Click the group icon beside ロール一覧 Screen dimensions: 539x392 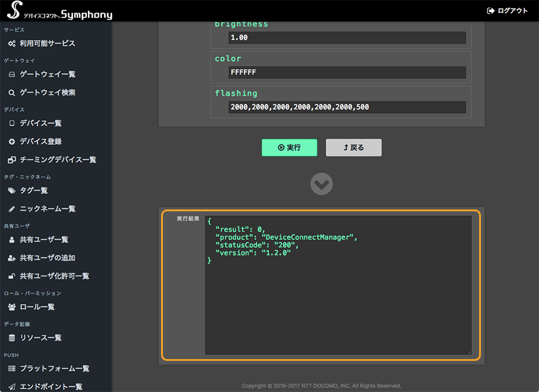tap(12, 307)
